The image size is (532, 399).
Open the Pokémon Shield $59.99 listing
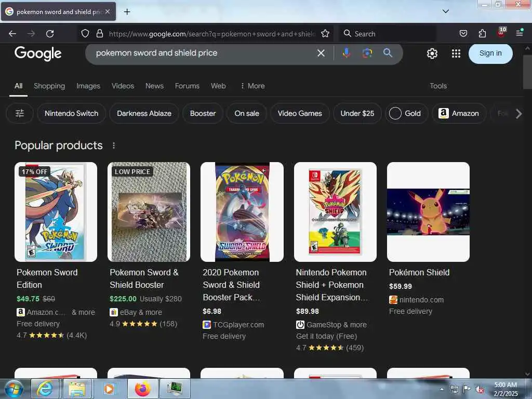coord(419,272)
